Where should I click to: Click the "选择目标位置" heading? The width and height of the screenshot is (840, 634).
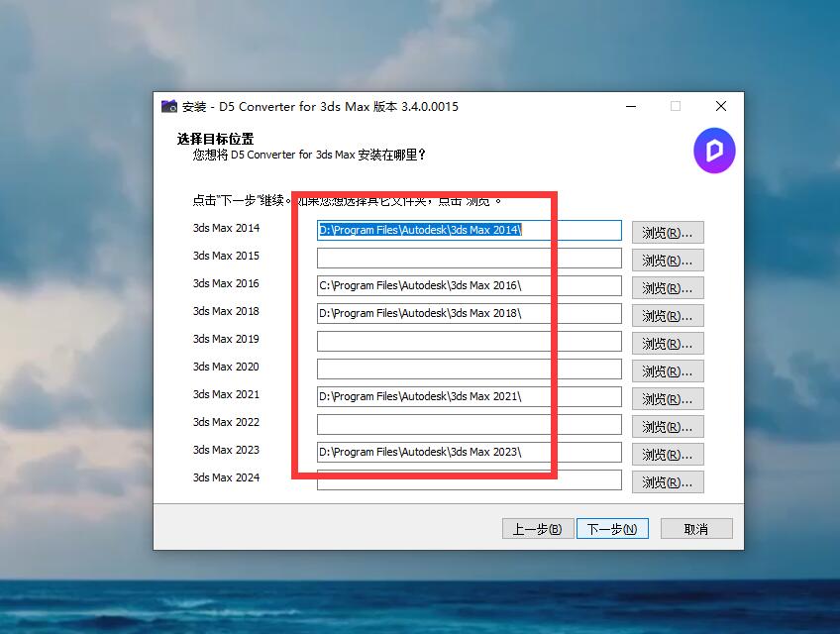[215, 140]
